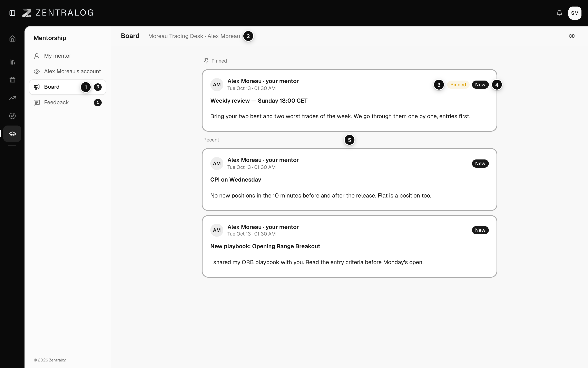Click the 'Mentorship' sidebar heading
Viewport: 588px width, 368px height.
coord(50,38)
